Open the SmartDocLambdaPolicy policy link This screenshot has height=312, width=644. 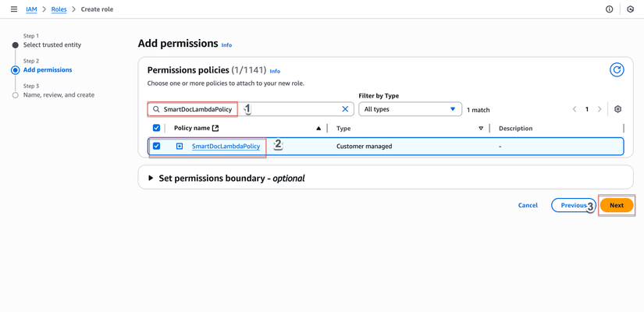tap(226, 147)
